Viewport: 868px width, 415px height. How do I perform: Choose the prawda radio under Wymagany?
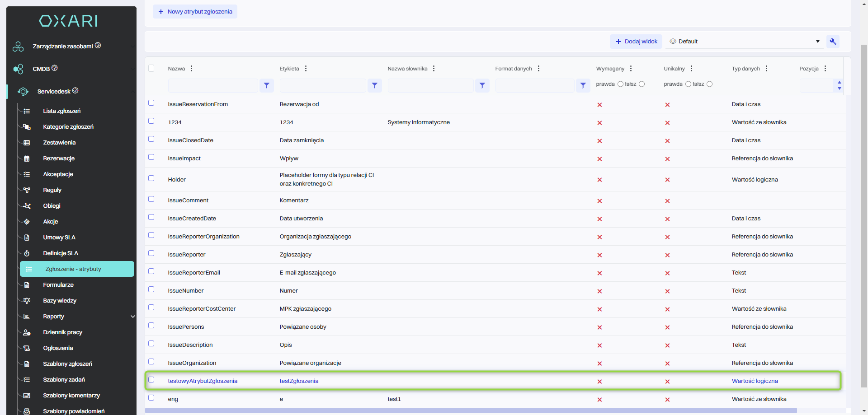coord(620,84)
